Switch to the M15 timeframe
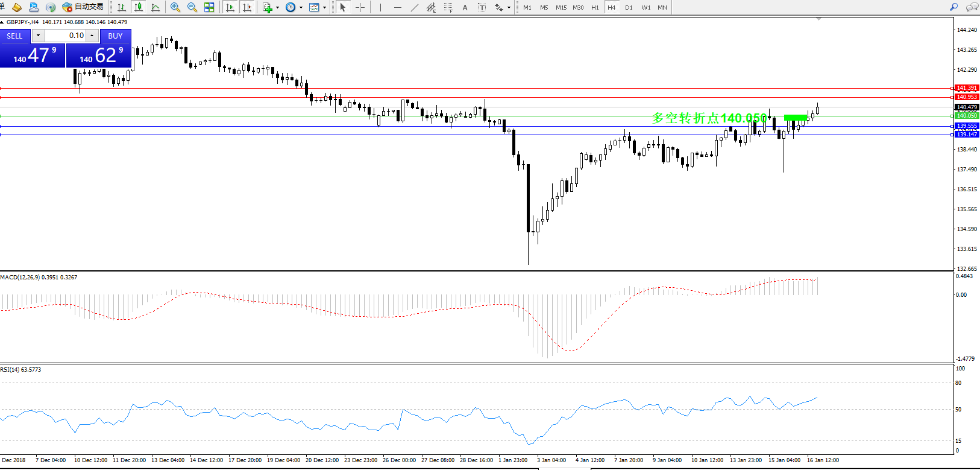This screenshot has height=470, width=980. pos(561,7)
